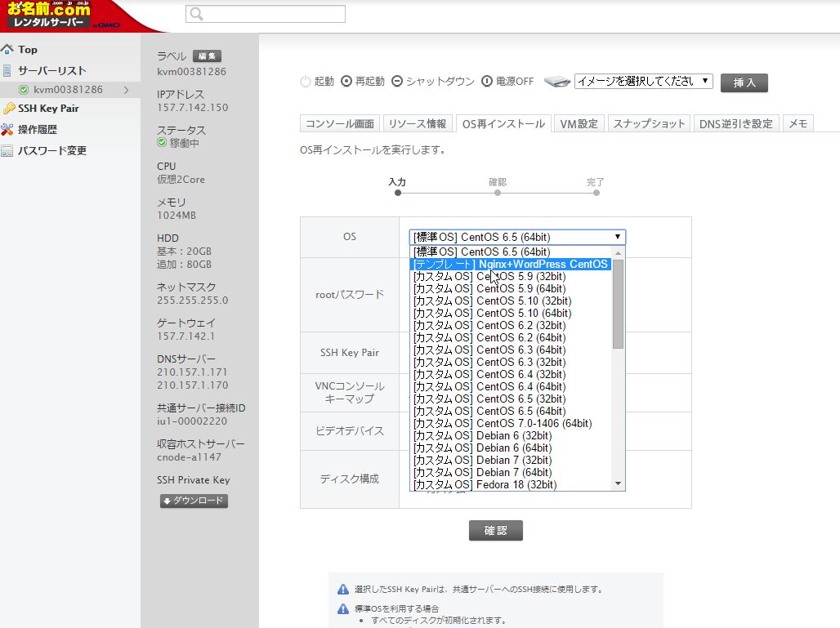The height and width of the screenshot is (628, 840).
Task: Click the green status icon beside kvm00381286
Action: (x=24, y=90)
